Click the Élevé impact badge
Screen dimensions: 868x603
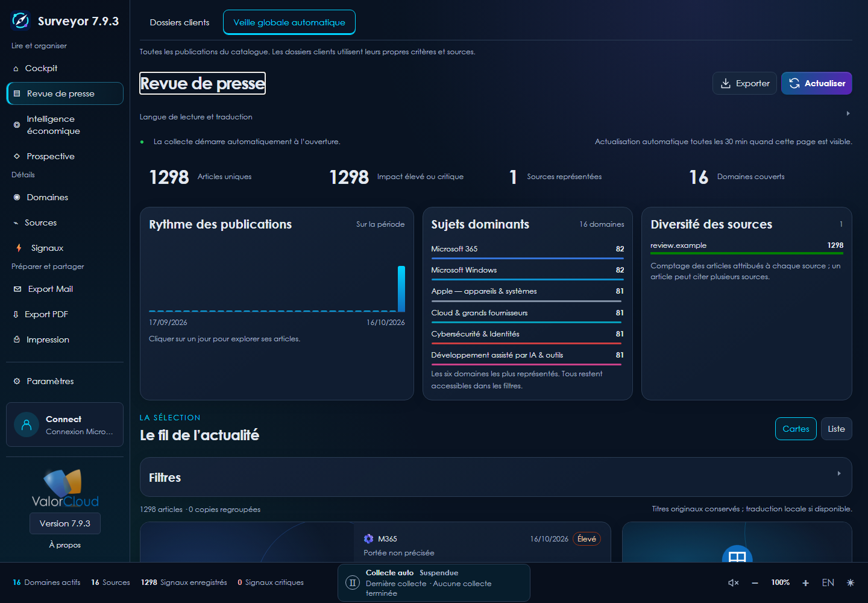[587, 538]
